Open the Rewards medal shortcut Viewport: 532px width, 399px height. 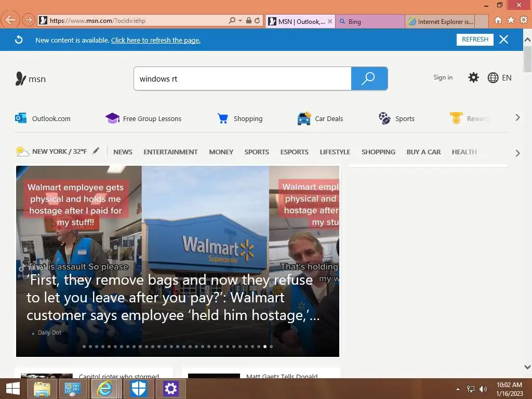470,118
